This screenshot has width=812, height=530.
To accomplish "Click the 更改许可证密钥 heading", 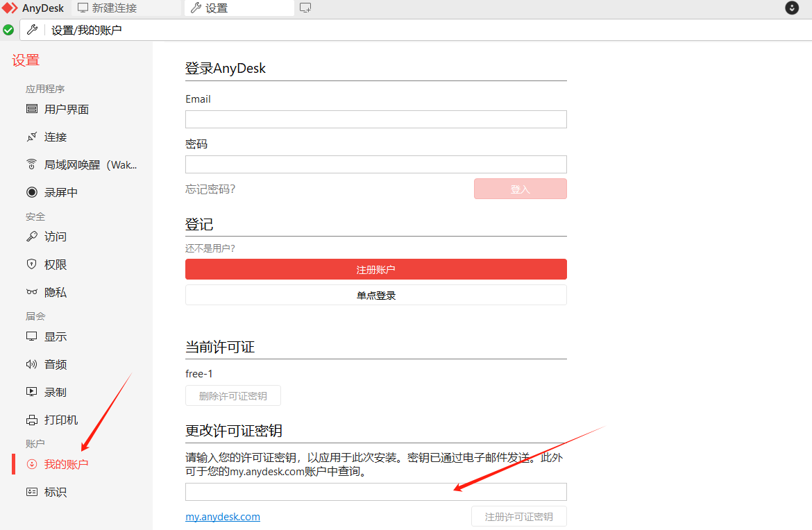I will (234, 431).
